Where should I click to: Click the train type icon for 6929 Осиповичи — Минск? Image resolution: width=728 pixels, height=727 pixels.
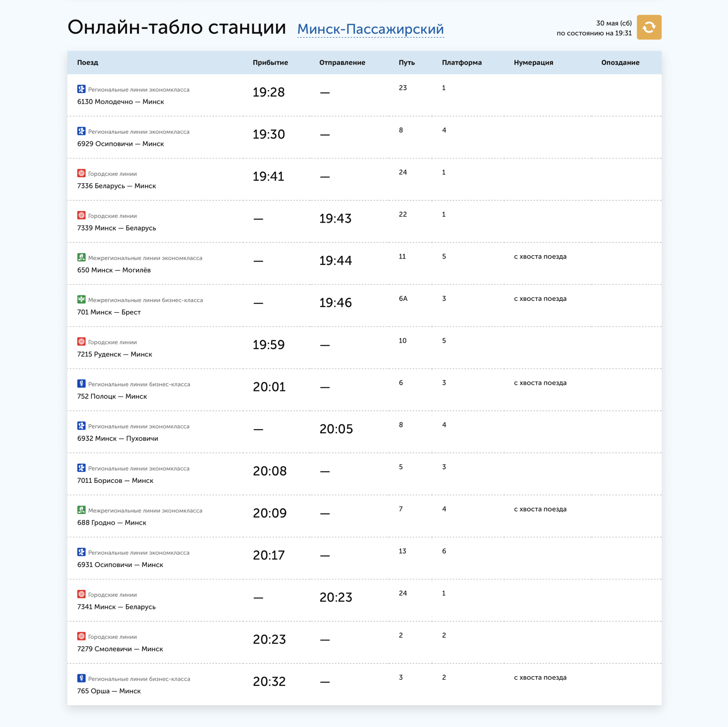[x=81, y=131]
